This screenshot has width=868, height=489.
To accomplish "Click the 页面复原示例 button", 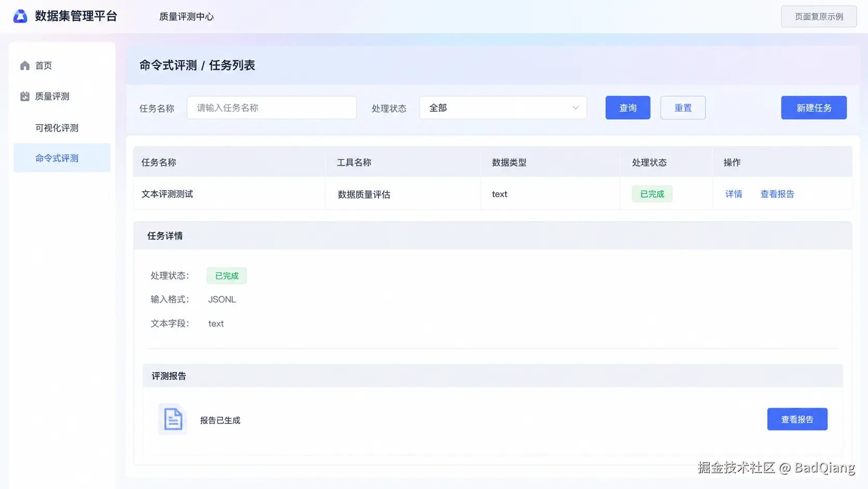I will (819, 17).
